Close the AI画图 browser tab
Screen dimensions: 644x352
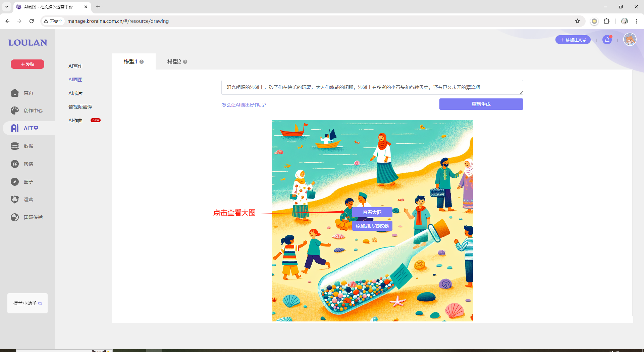[x=86, y=7]
